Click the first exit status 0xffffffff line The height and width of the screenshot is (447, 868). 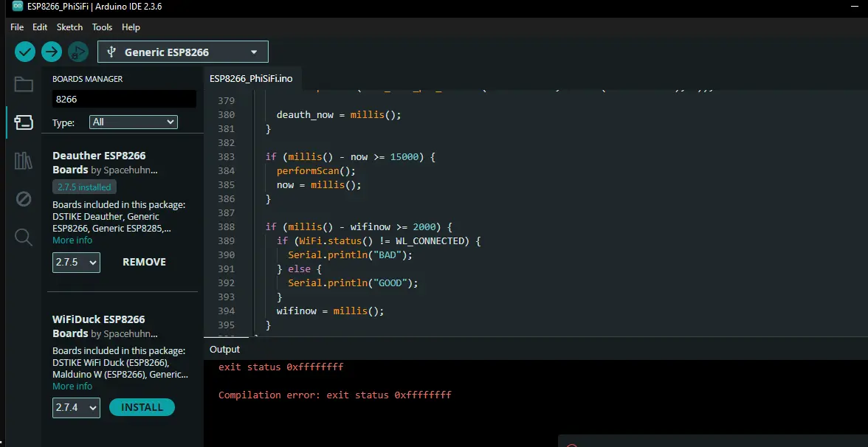click(x=281, y=367)
